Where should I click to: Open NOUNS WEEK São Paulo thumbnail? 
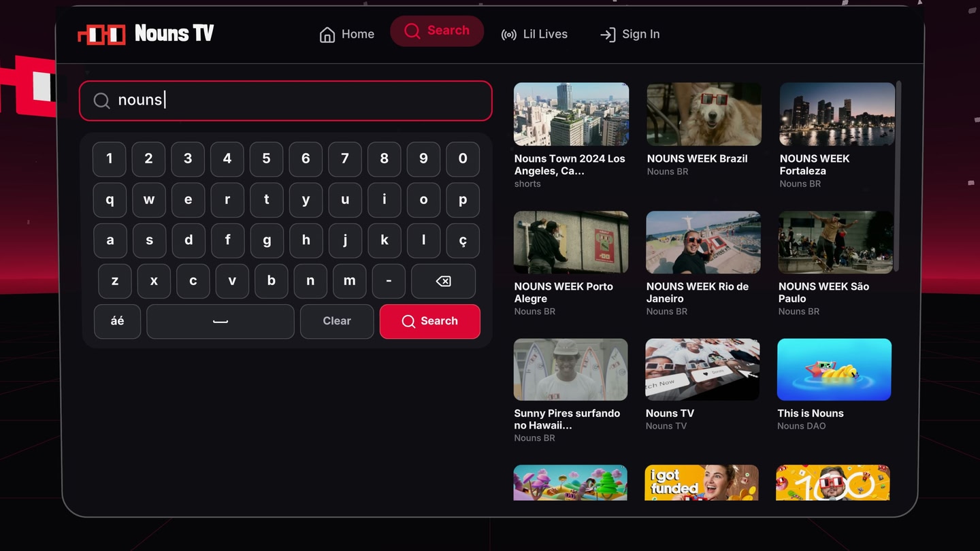(836, 242)
